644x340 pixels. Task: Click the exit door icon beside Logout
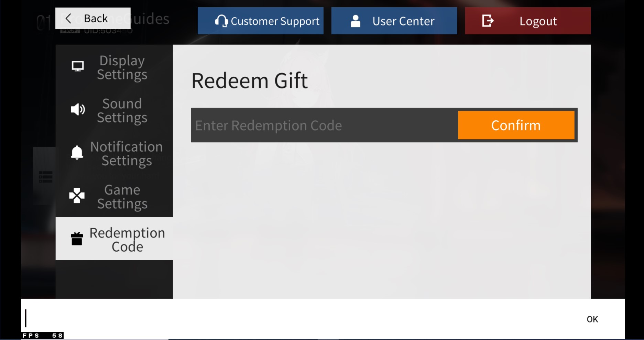(488, 21)
